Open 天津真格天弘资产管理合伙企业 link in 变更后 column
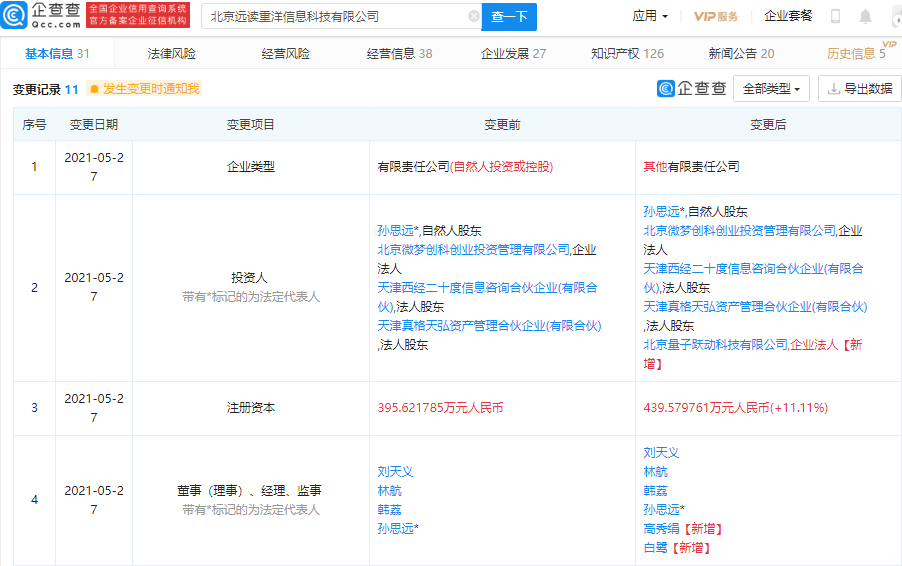This screenshot has height=566, width=902. pyautogui.click(x=755, y=307)
